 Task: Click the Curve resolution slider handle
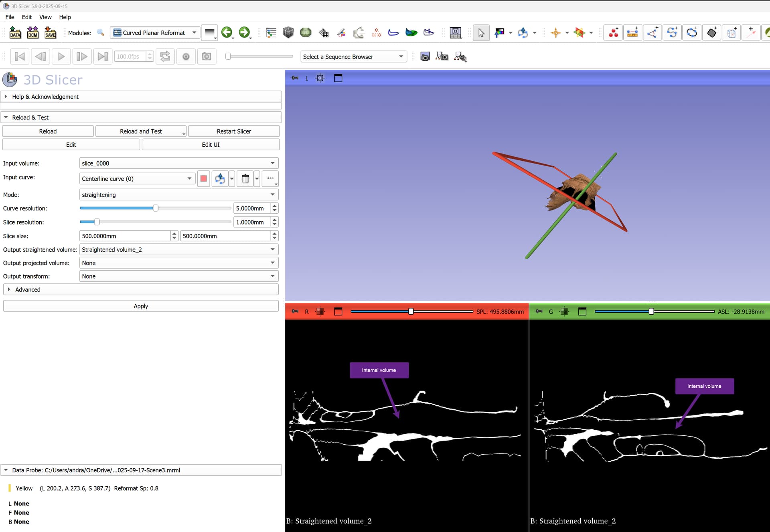pyautogui.click(x=156, y=208)
